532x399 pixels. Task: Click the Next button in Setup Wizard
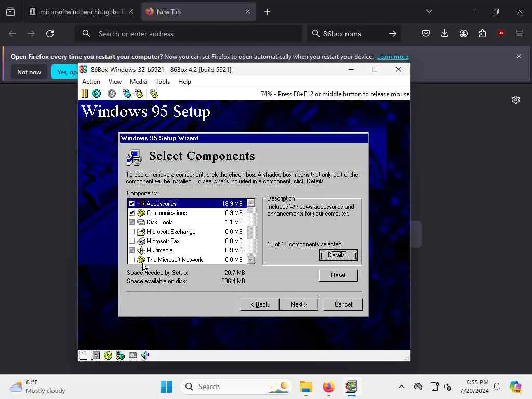[299, 304]
